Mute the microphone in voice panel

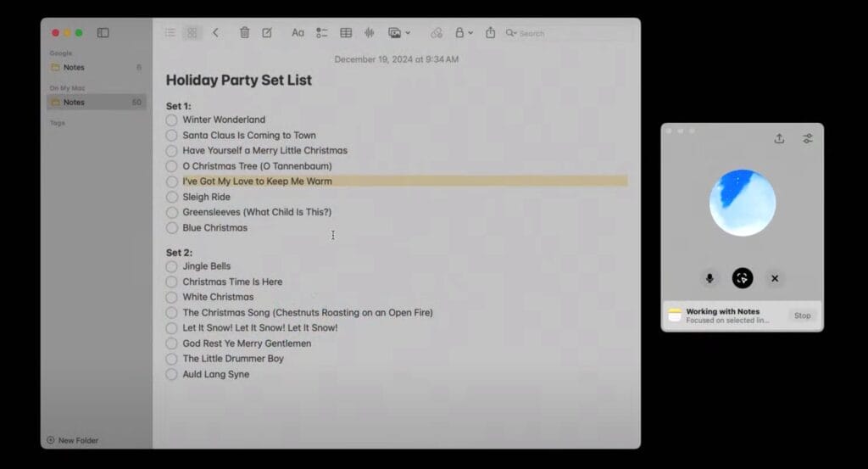[709, 278]
